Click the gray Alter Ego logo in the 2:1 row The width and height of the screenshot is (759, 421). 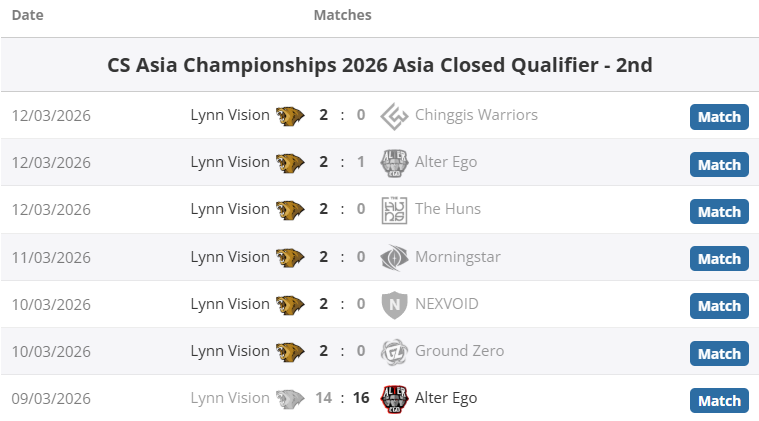tap(395, 163)
